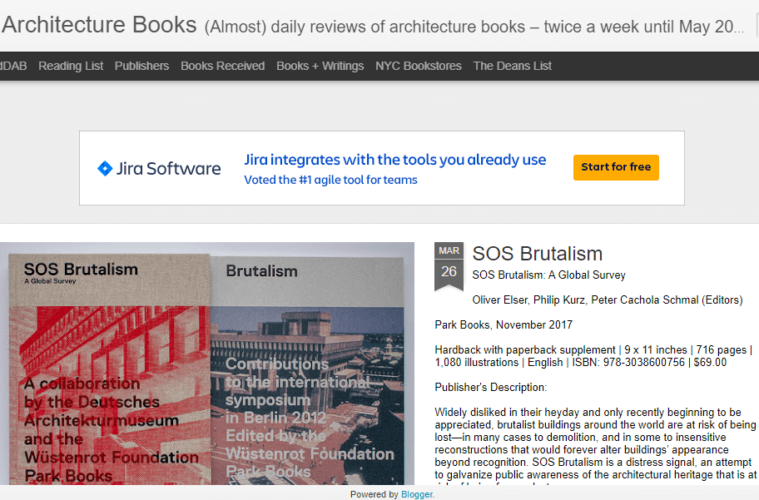Open The Deans List page

click(512, 66)
